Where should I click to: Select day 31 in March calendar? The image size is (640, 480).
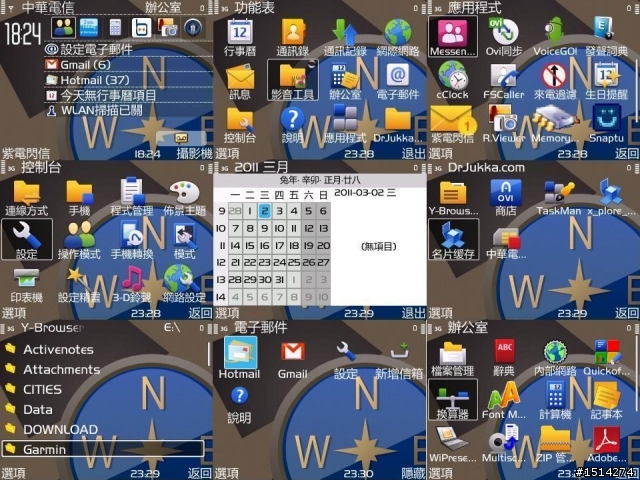[x=279, y=280]
